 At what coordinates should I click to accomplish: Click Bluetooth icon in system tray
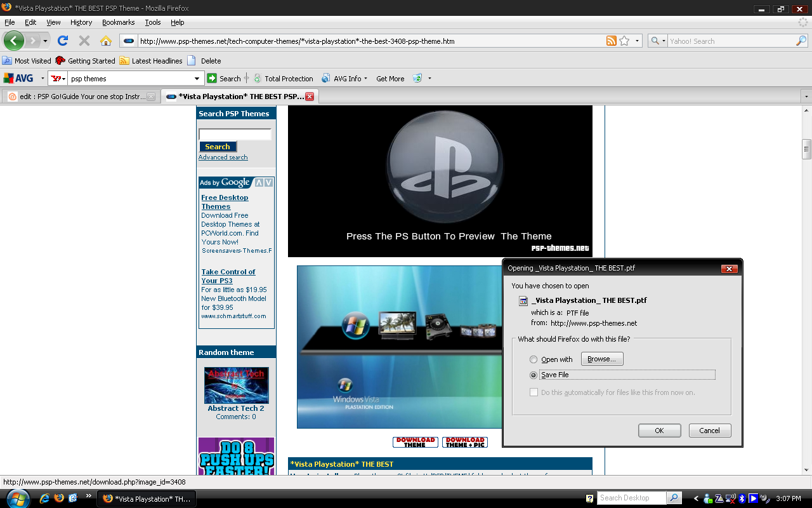(742, 498)
